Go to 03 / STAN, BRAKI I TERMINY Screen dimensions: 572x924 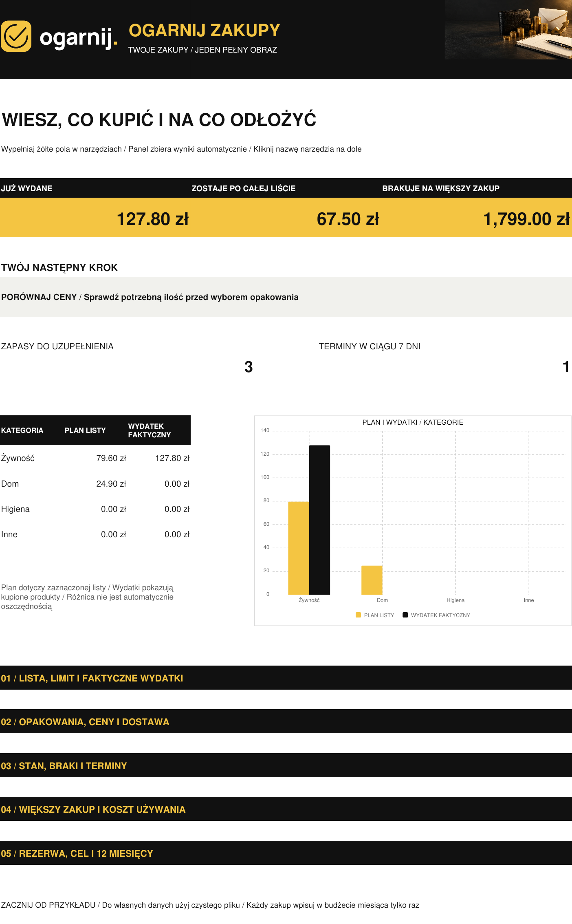[286, 765]
